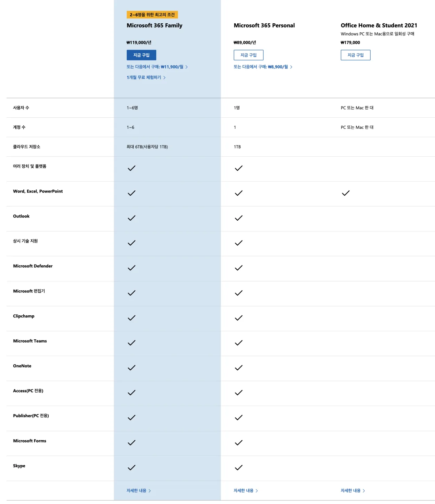
Task: Click the ₩89,000/년 price text
Action: point(245,42)
